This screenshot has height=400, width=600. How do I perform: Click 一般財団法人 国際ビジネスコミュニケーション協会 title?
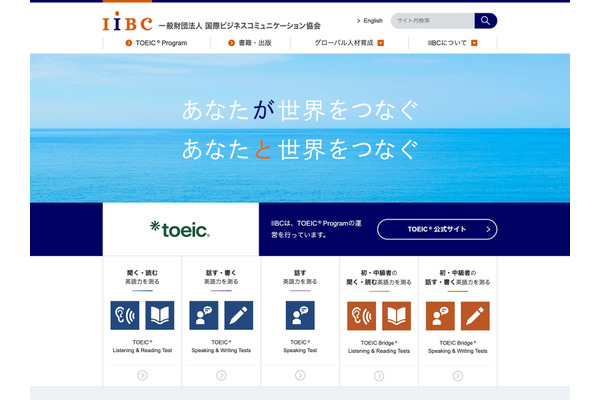pos(240,26)
